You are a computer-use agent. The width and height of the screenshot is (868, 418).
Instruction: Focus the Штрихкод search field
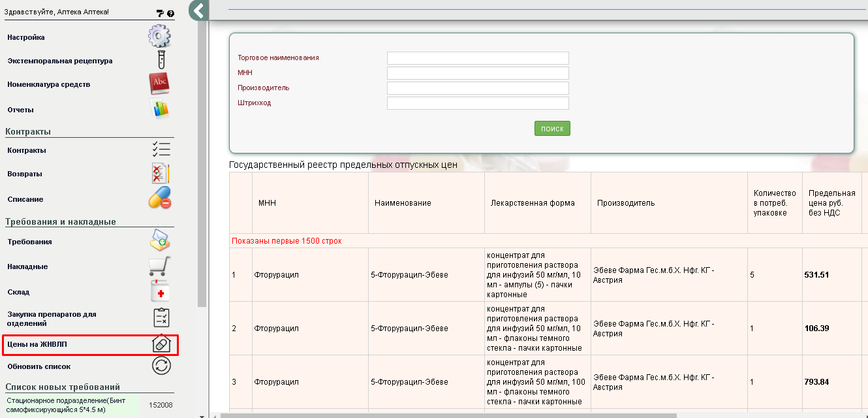[x=478, y=103]
